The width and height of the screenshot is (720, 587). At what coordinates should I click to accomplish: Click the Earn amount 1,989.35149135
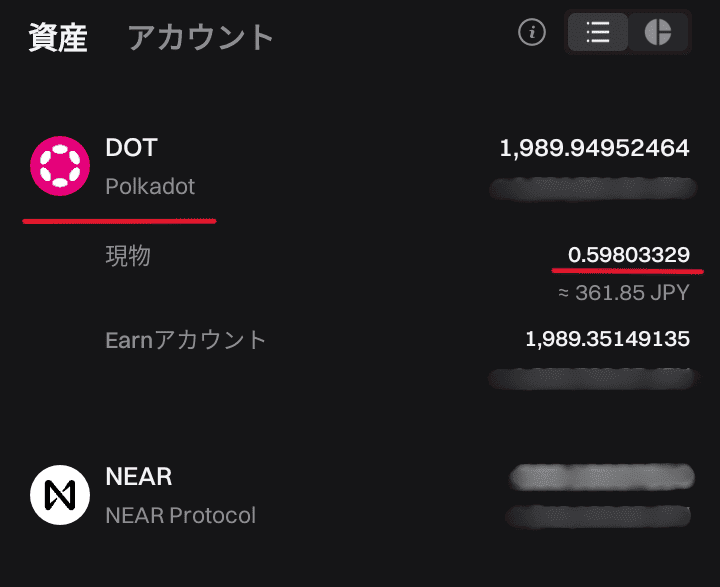pyautogui.click(x=607, y=340)
